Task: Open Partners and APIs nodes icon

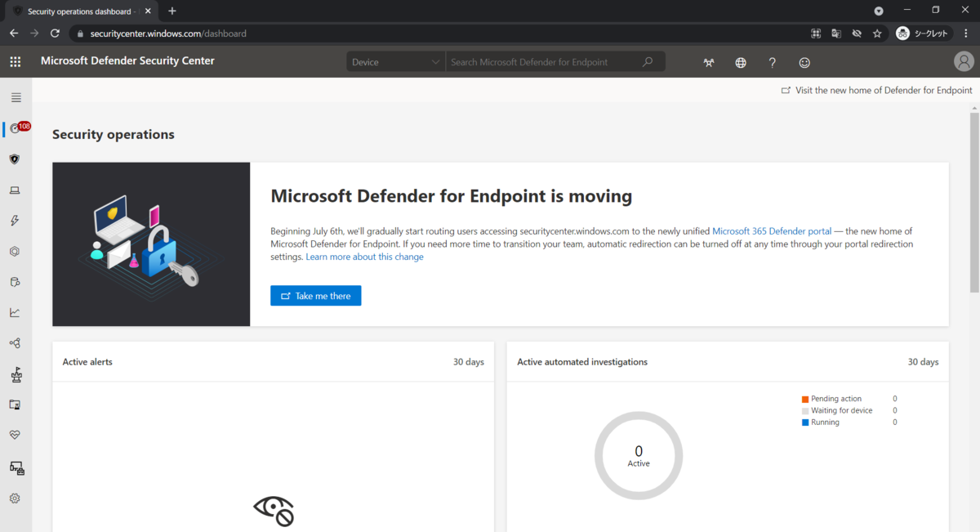Action: [x=15, y=343]
